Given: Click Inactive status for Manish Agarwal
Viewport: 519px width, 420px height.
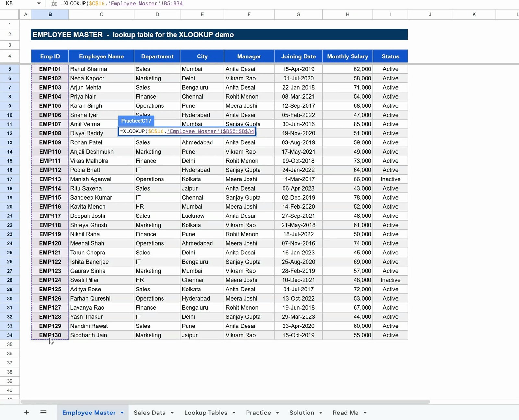Looking at the screenshot, I should (391, 179).
